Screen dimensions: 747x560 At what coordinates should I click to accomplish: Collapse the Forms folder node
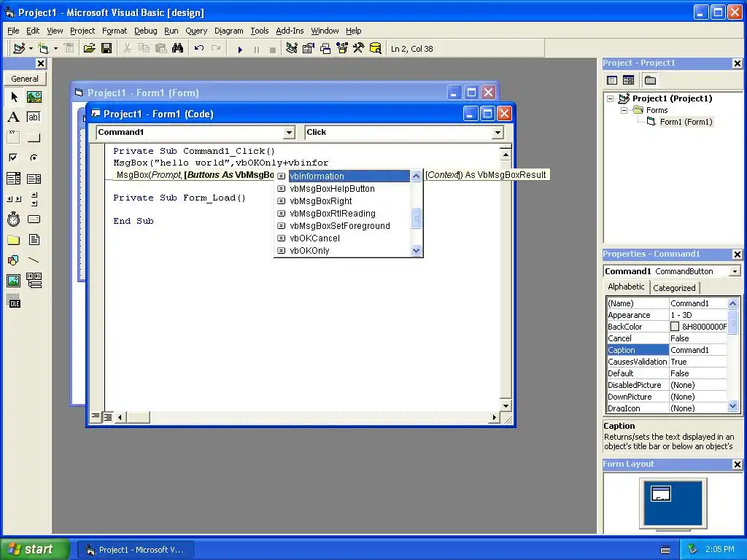[624, 111]
